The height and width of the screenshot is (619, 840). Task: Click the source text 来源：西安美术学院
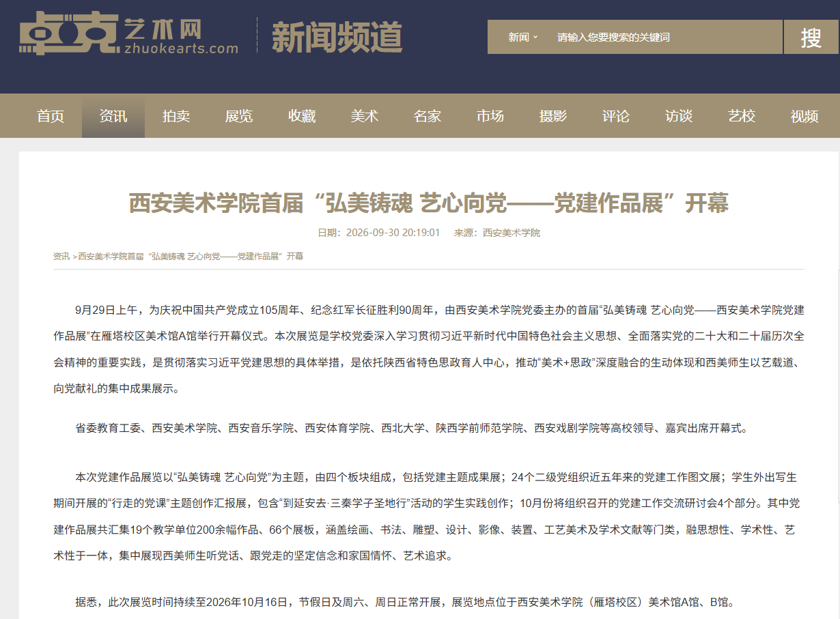tap(497, 233)
